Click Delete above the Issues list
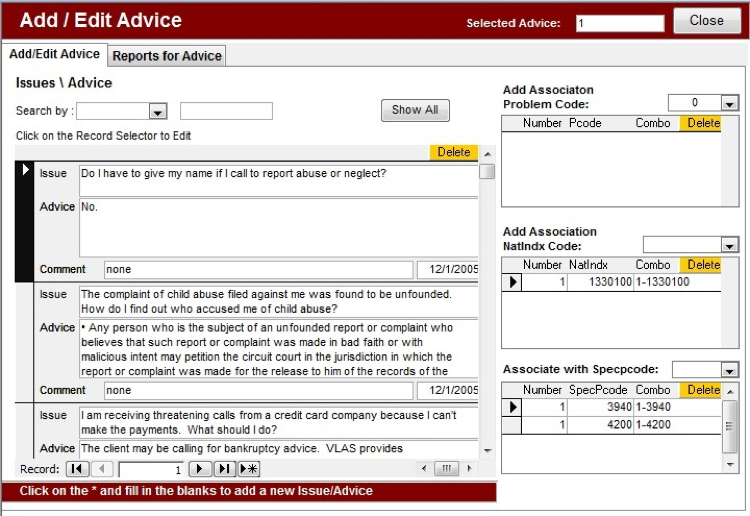Screen dimensions: 750x516 coord(453,152)
